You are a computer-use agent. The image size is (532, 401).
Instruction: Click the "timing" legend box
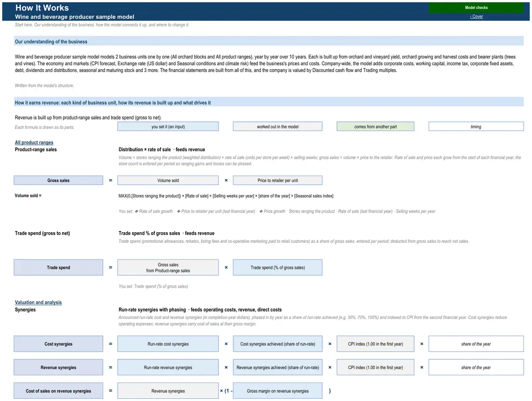476,127
